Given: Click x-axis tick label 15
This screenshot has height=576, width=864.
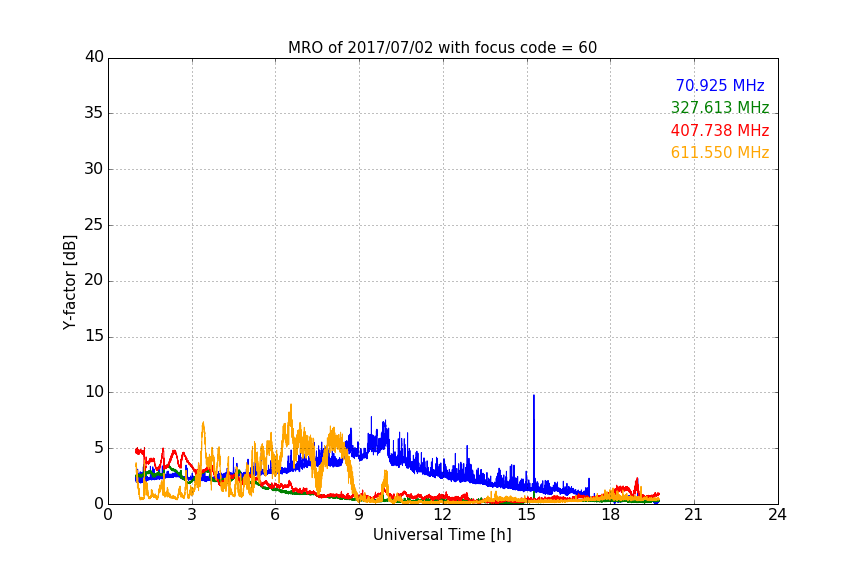Looking at the screenshot, I should coord(526,515).
